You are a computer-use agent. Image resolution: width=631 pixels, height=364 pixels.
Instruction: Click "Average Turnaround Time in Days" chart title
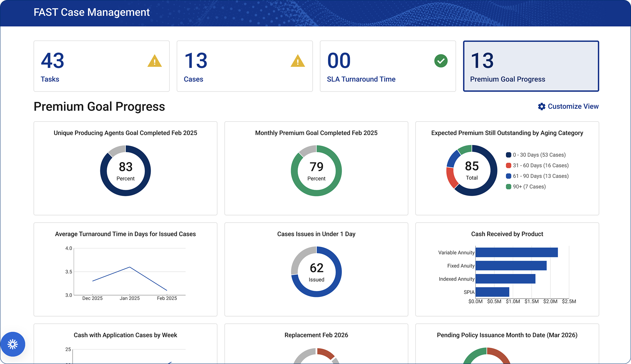125,234
